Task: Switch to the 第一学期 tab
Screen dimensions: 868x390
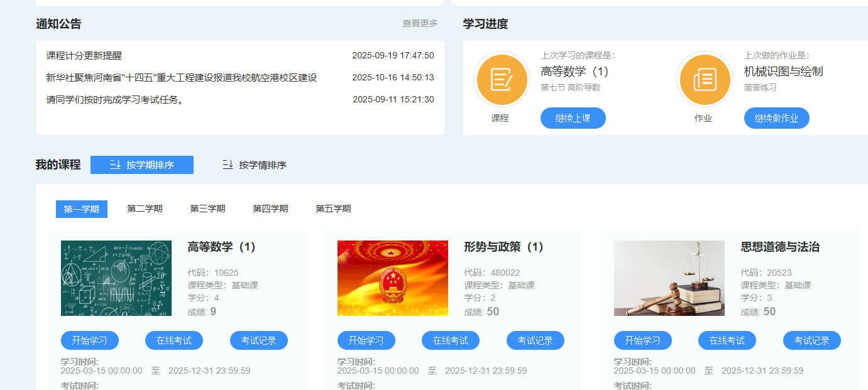Action: click(x=82, y=209)
